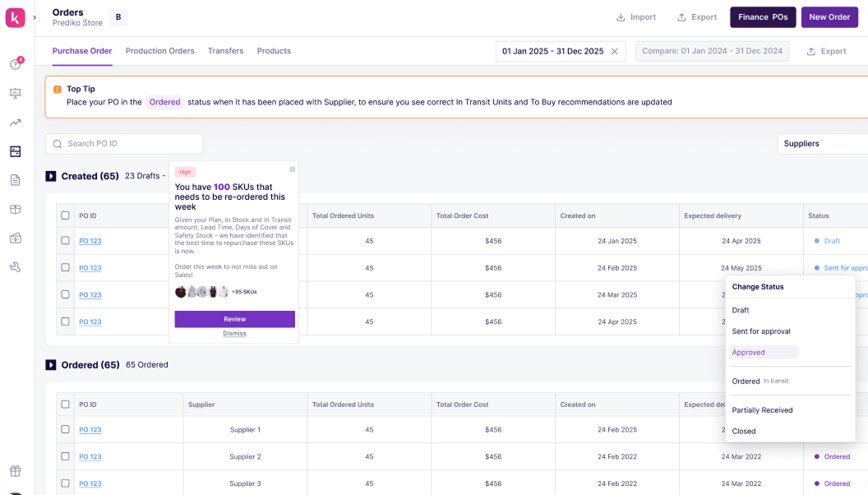Open the help icon with notification badge
868x495 pixels.
pyautogui.click(x=16, y=64)
